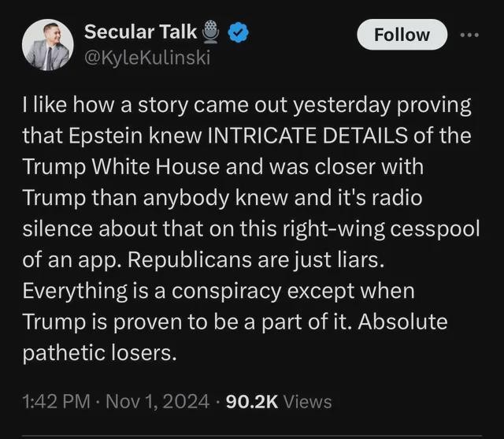Visit the @KyleKulinski handle link
The height and width of the screenshot is (439, 504).
pos(147,58)
